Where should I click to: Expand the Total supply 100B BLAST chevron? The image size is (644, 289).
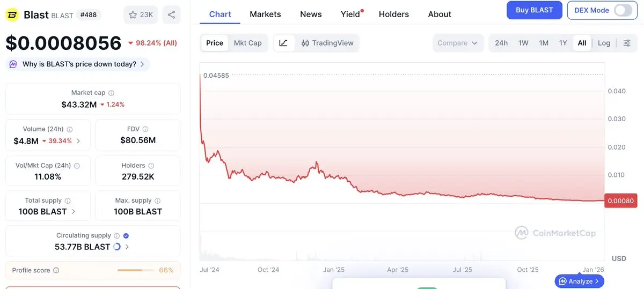click(74, 212)
